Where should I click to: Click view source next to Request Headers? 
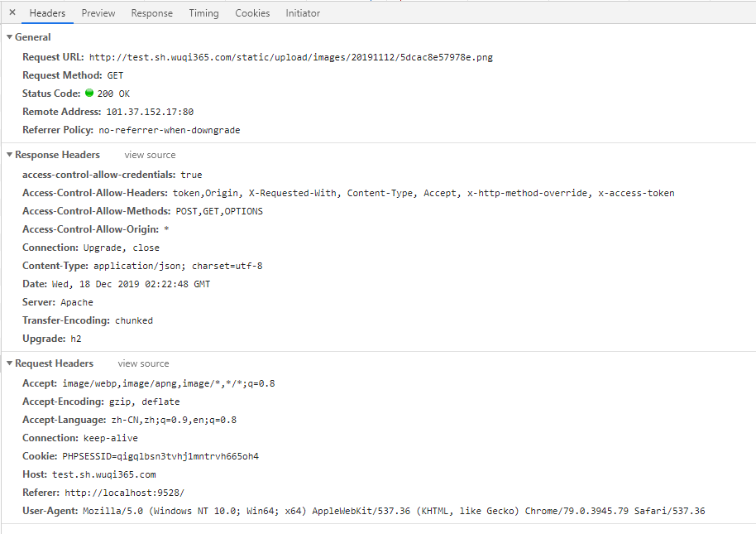(143, 363)
